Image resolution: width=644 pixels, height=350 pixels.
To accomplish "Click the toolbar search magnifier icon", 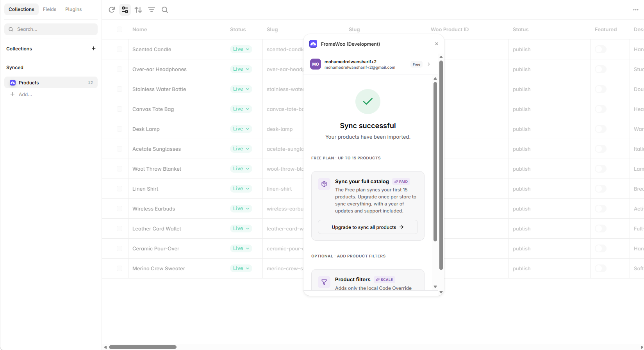I will 165,10.
